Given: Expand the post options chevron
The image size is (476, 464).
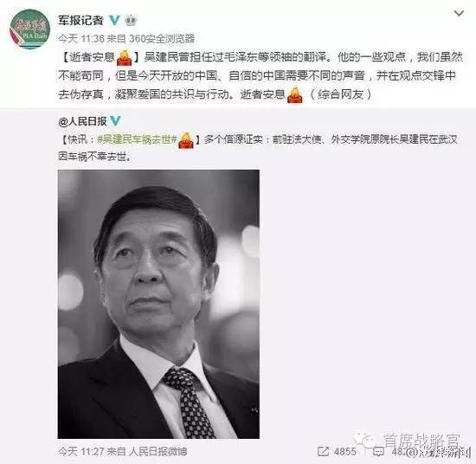Looking at the screenshot, I should click(x=459, y=13).
